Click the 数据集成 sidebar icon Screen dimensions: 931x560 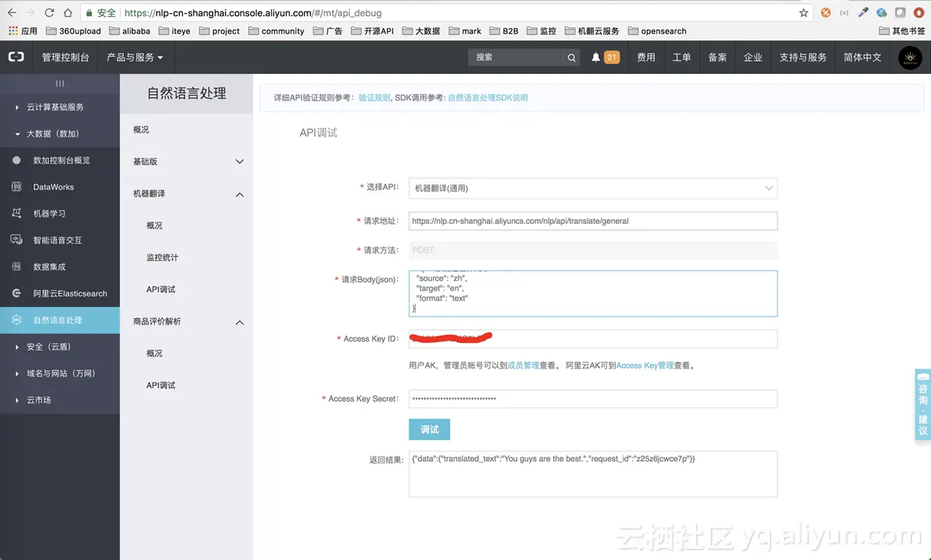(16, 266)
